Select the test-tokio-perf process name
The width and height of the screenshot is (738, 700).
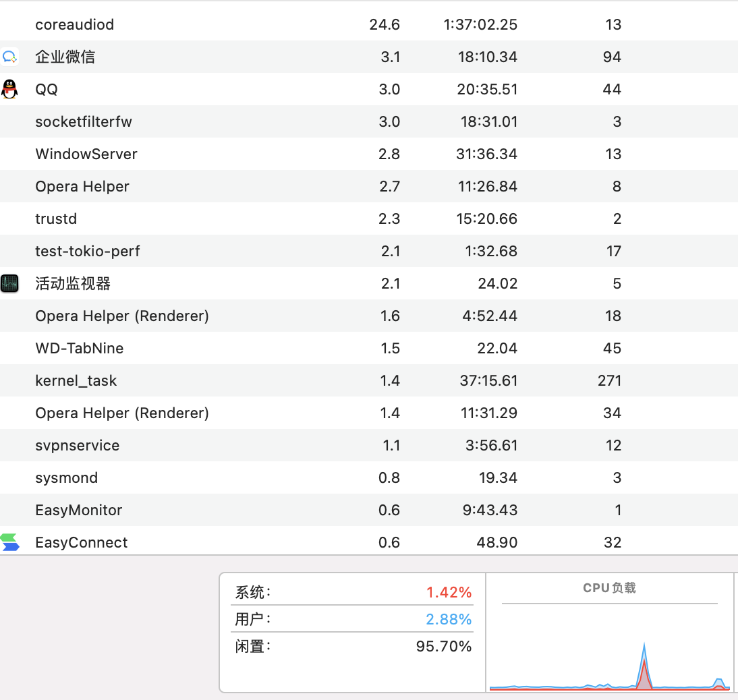click(87, 252)
